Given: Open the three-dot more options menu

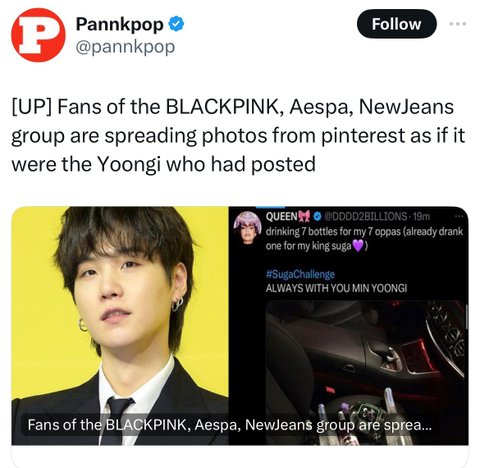Looking at the screenshot, I should point(458,24).
